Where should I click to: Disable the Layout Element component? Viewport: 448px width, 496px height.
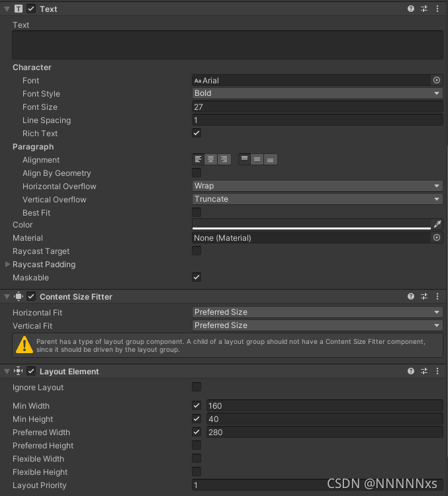pyautogui.click(x=31, y=371)
